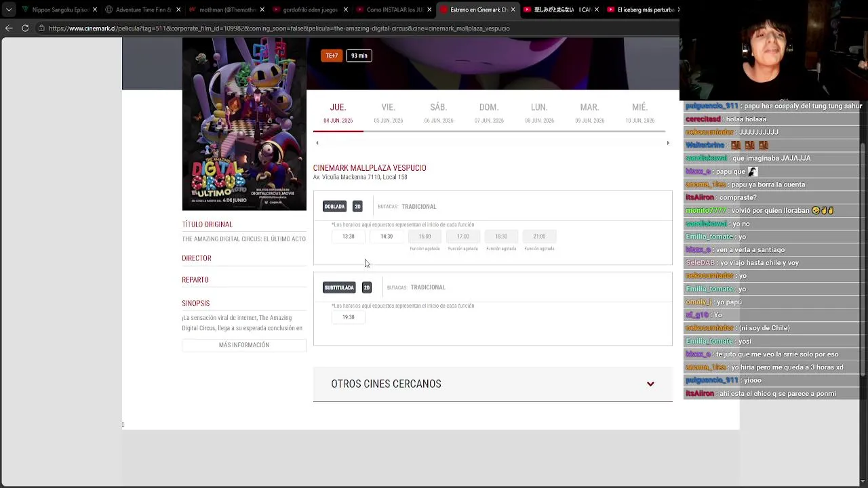Image resolution: width=868 pixels, height=488 pixels.
Task: Expand the OTROS CINES CERCANOS section
Action: pyautogui.click(x=493, y=384)
